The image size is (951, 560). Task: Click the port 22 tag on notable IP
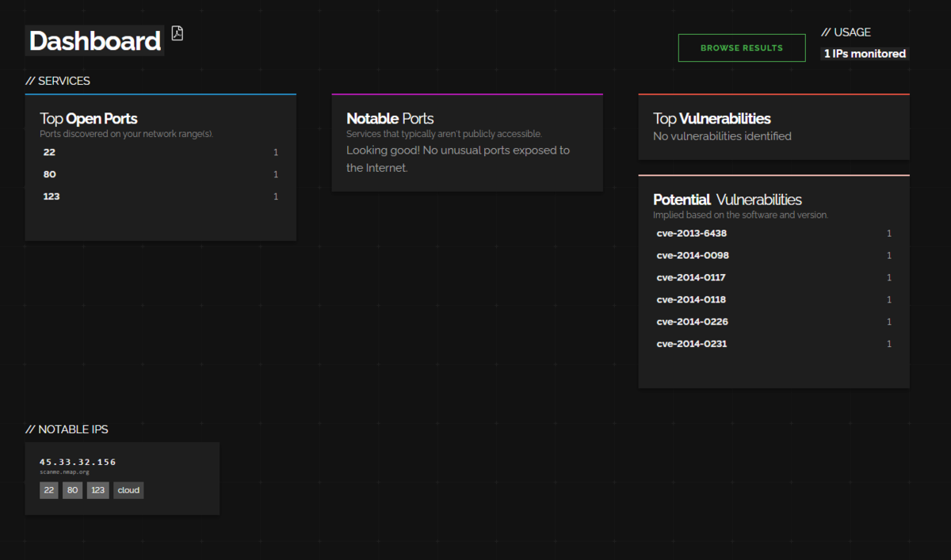click(49, 490)
